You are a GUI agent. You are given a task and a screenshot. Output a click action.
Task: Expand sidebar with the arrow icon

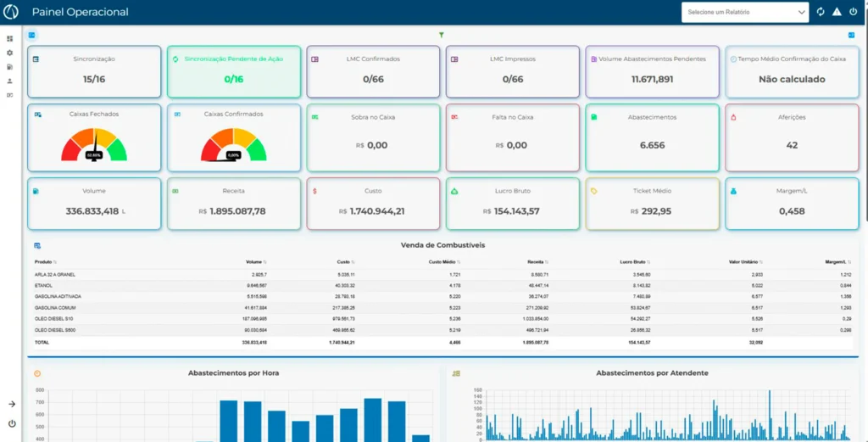tap(12, 404)
